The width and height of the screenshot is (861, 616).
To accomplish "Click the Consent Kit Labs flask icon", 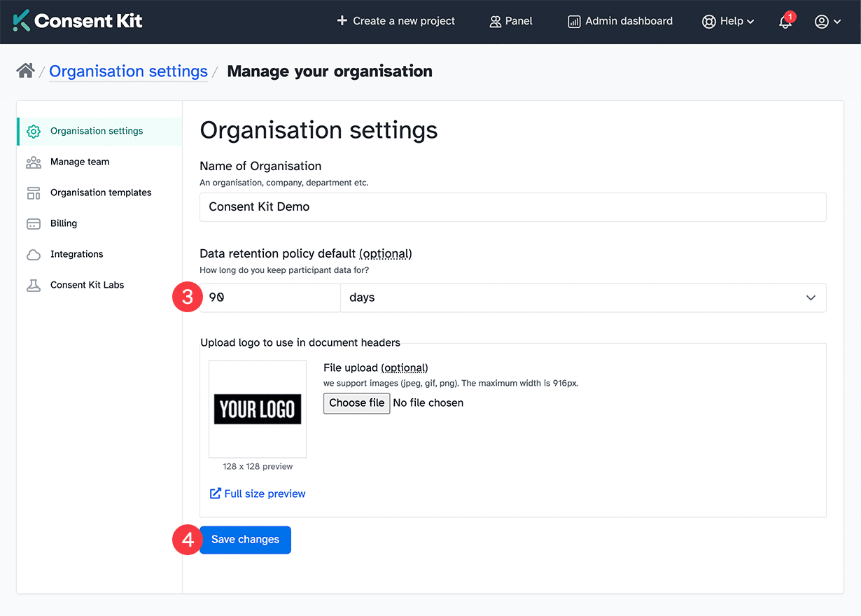I will [x=34, y=286].
